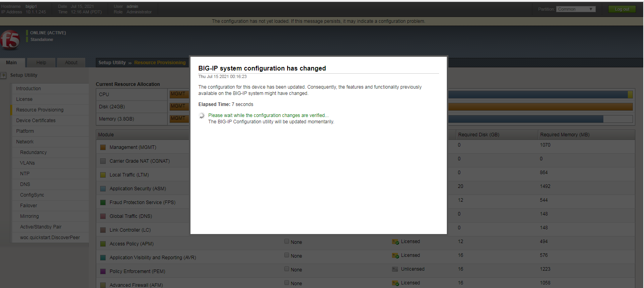Open Failover in the sidebar

[x=50, y=206]
